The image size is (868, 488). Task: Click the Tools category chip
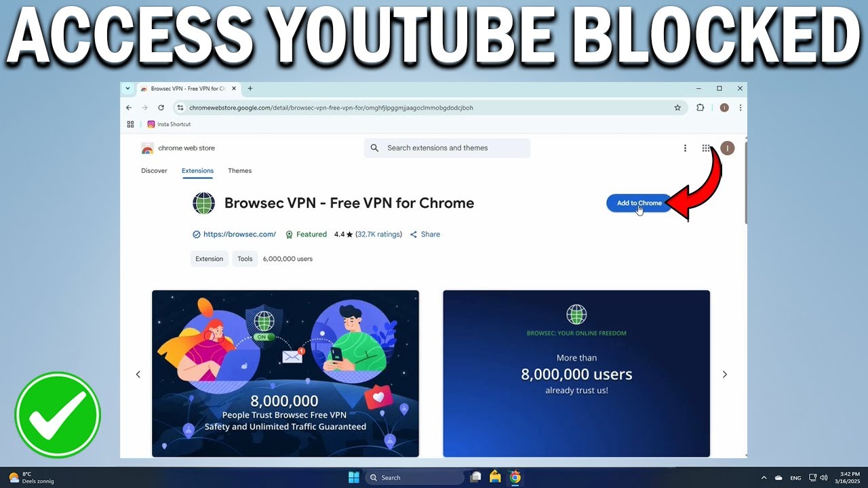pos(245,259)
